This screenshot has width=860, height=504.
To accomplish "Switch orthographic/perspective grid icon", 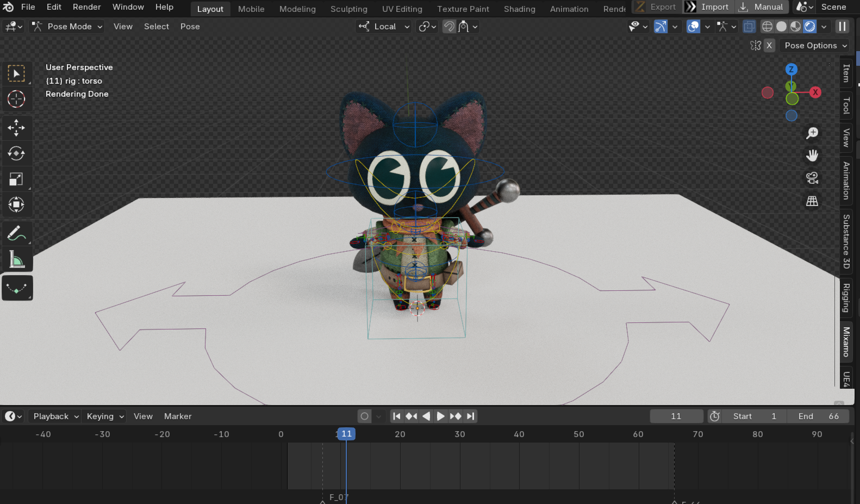I will pyautogui.click(x=812, y=201).
